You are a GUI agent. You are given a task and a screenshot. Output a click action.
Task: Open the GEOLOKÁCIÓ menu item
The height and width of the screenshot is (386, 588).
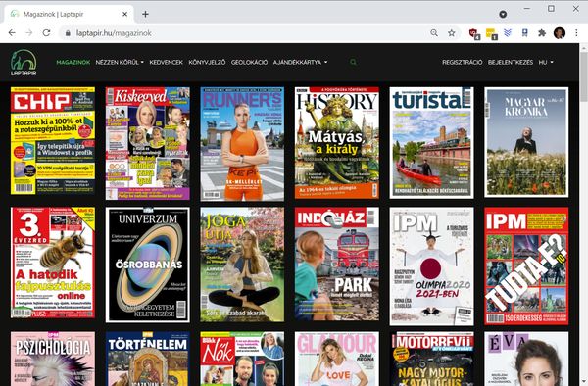point(249,62)
